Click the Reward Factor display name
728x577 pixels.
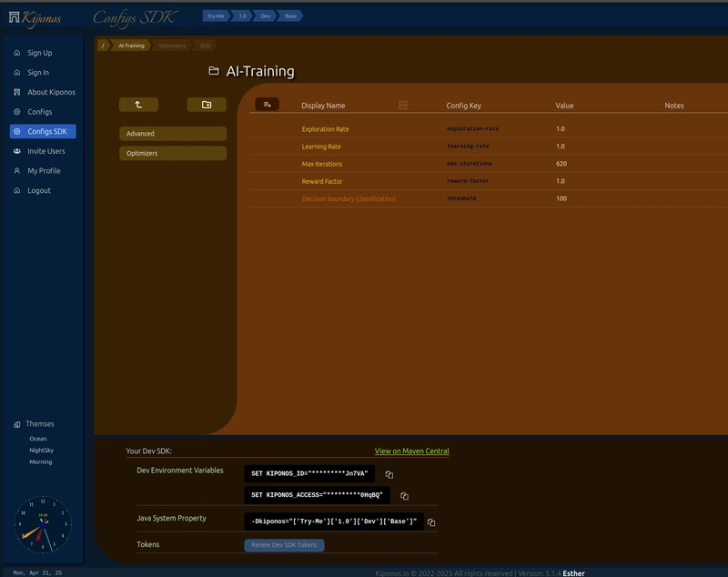pos(322,181)
